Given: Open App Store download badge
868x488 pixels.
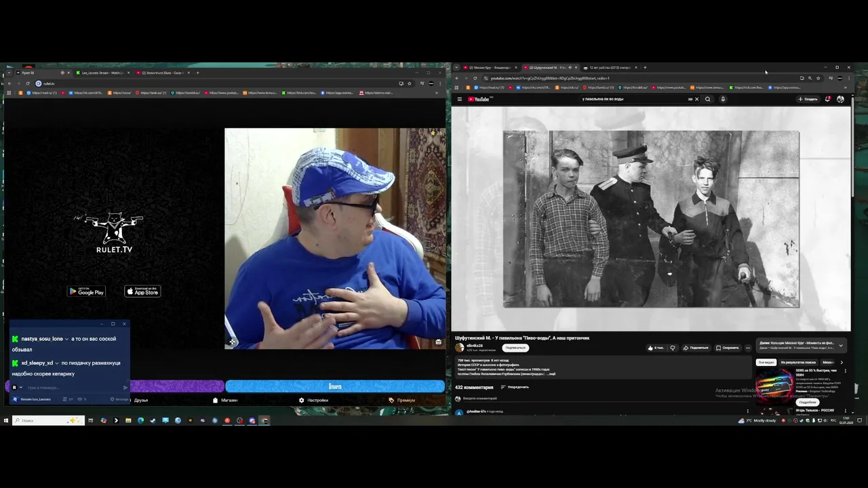Looking at the screenshot, I should coord(142,291).
